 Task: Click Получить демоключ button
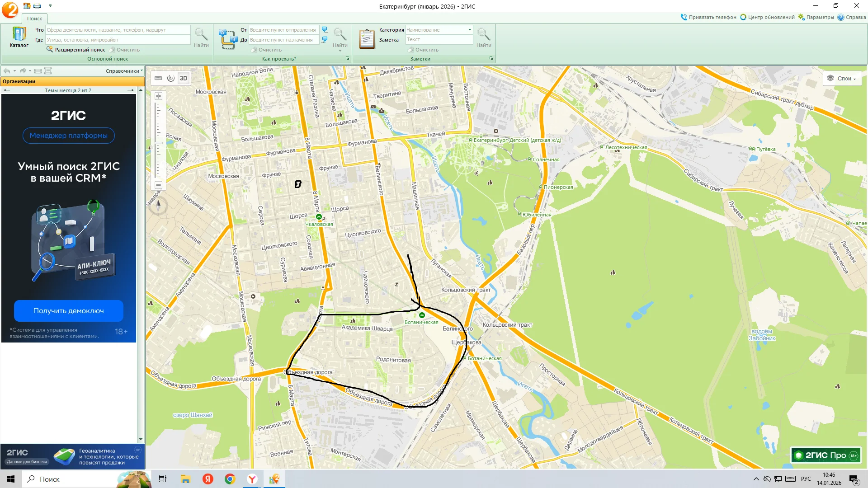pyautogui.click(x=69, y=311)
